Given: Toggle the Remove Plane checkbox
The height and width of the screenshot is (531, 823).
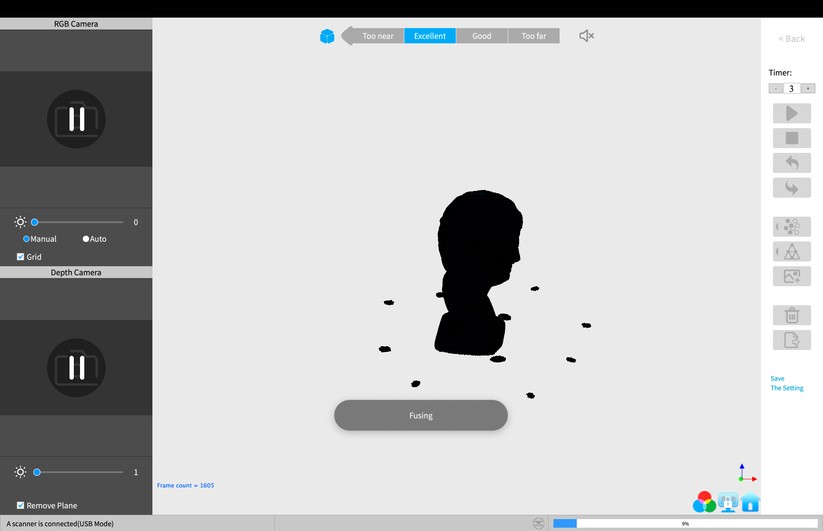Looking at the screenshot, I should point(21,505).
